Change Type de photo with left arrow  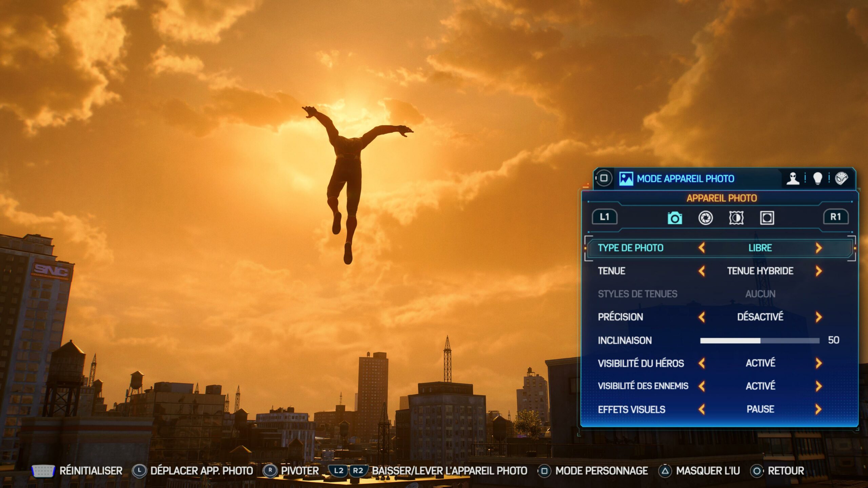pos(702,248)
